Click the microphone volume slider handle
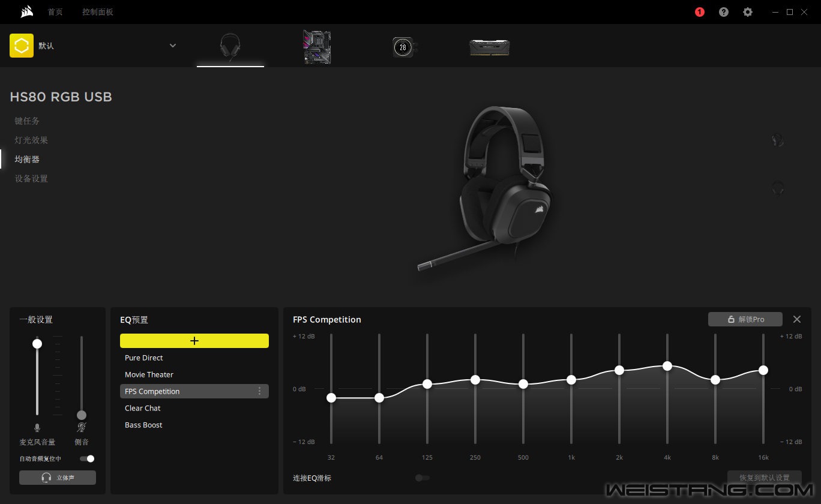The width and height of the screenshot is (821, 504). pos(37,344)
